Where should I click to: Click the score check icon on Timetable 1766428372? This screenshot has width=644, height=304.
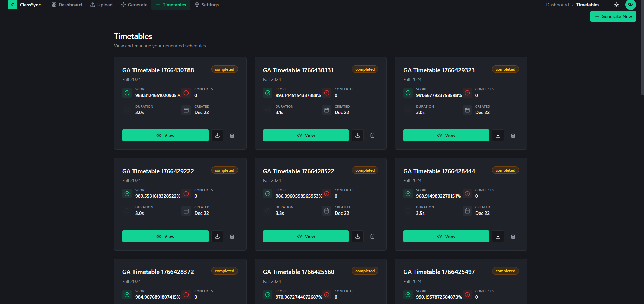(x=127, y=295)
